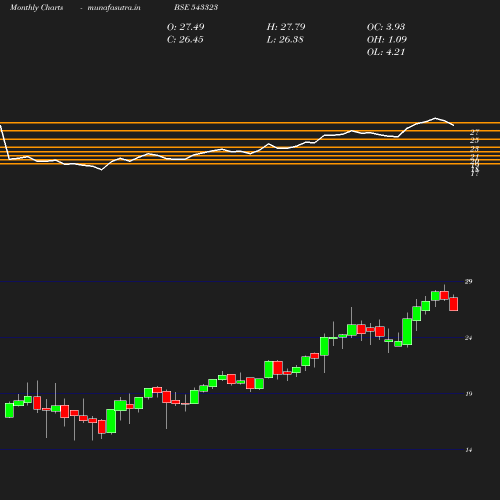Screen dimensions: 500x500
Task: Click the price axis label '29'
Action: coord(469,282)
